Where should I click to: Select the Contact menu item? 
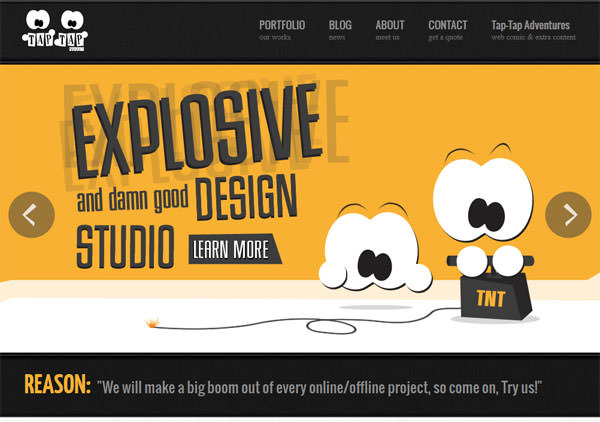[447, 30]
